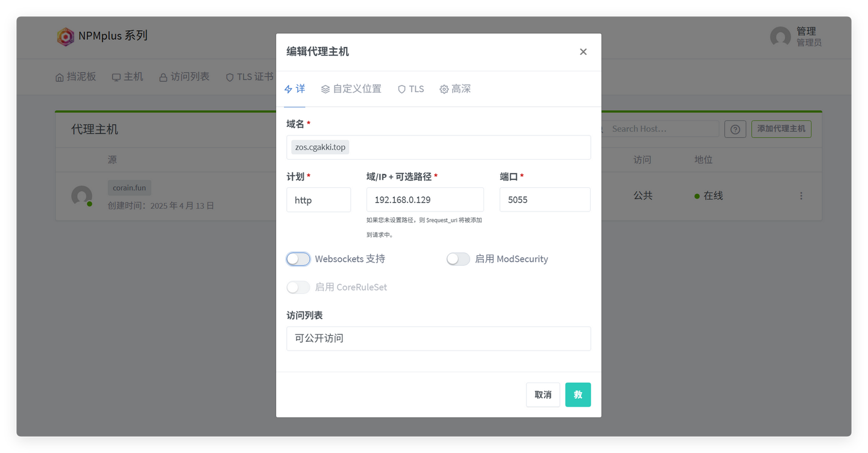
Task: Switch to the 自定义位置 tab
Action: click(x=351, y=89)
